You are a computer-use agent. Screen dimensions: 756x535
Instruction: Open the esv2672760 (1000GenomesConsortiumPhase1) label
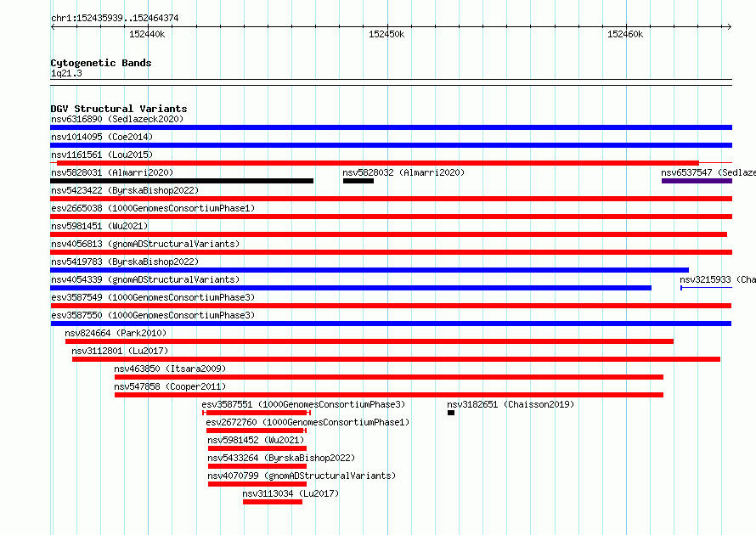pos(307,422)
